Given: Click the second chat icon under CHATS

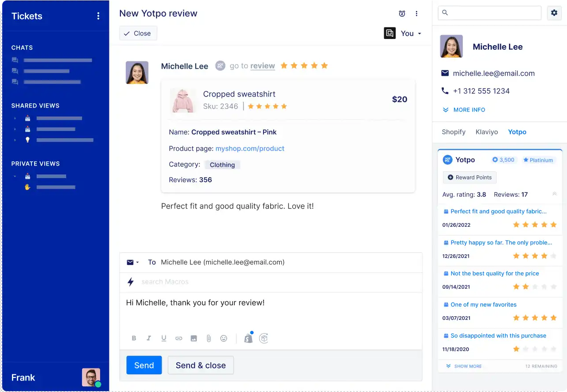Looking at the screenshot, I should (15, 71).
